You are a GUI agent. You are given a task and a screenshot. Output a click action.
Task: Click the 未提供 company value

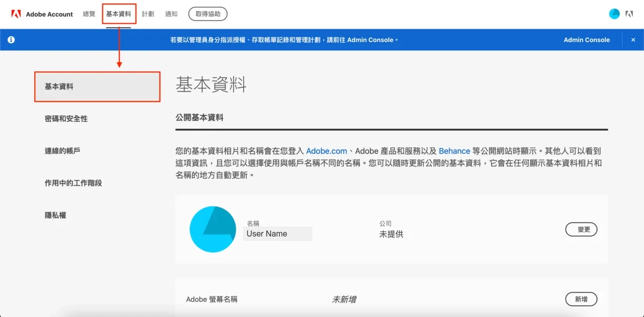click(x=391, y=234)
